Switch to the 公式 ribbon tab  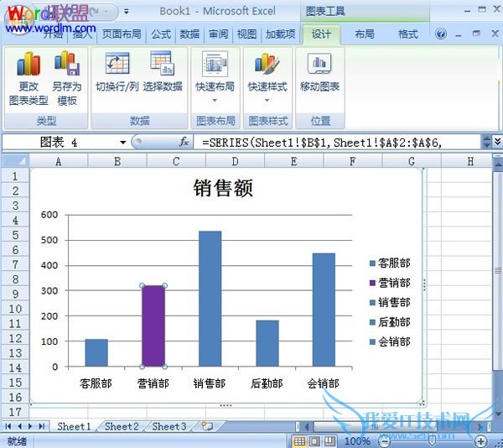pyautogui.click(x=161, y=34)
